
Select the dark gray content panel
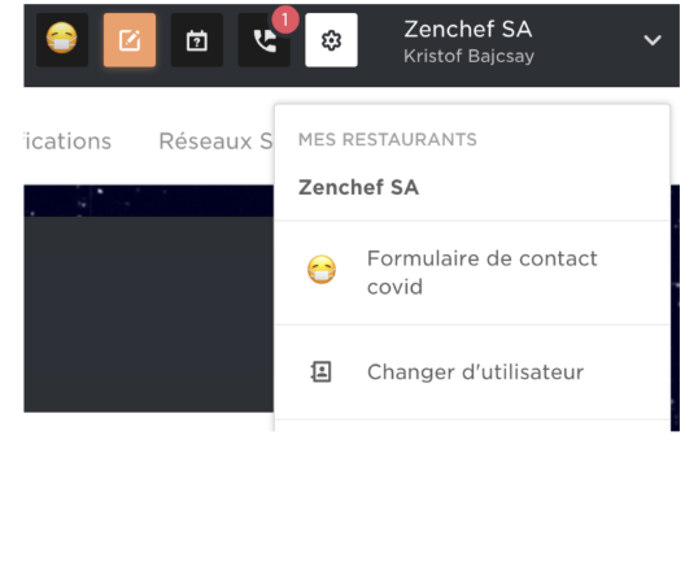149,314
